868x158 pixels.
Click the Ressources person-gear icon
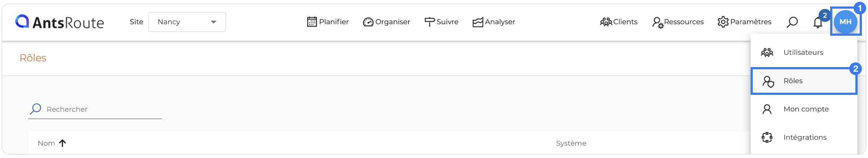coord(658,23)
